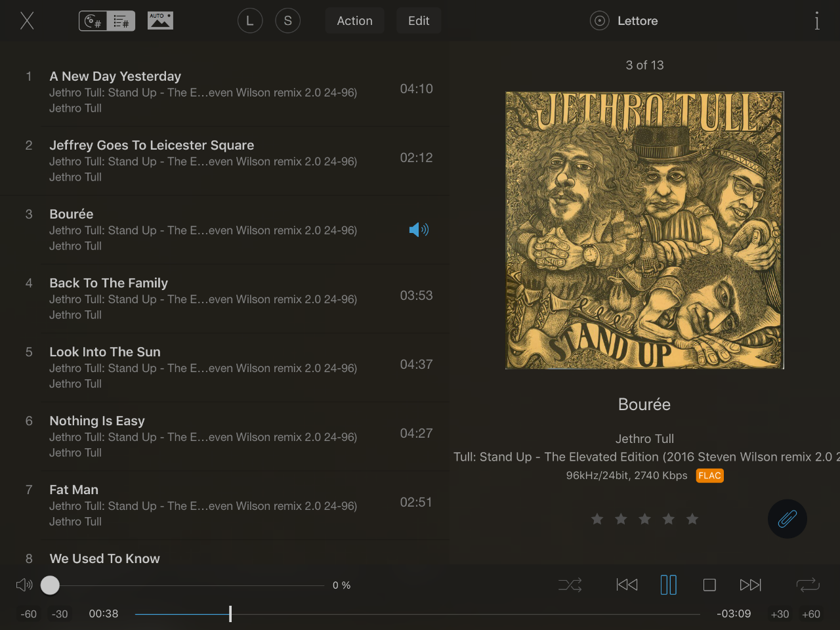Jump back 60 seconds

[29, 614]
